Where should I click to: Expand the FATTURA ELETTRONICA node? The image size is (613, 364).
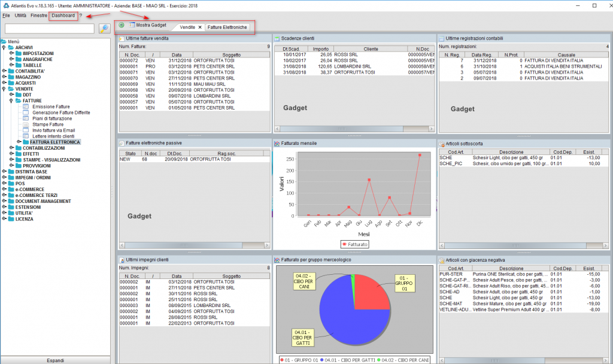19,141
